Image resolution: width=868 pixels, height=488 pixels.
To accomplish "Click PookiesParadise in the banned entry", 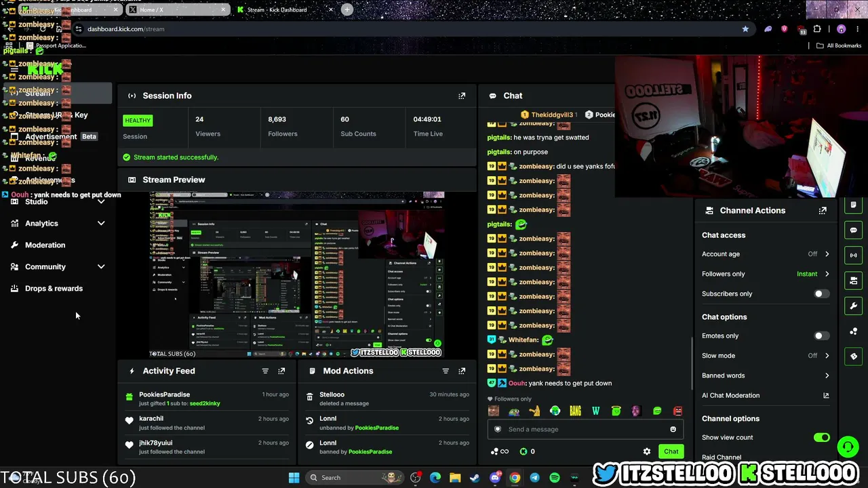I will (370, 452).
